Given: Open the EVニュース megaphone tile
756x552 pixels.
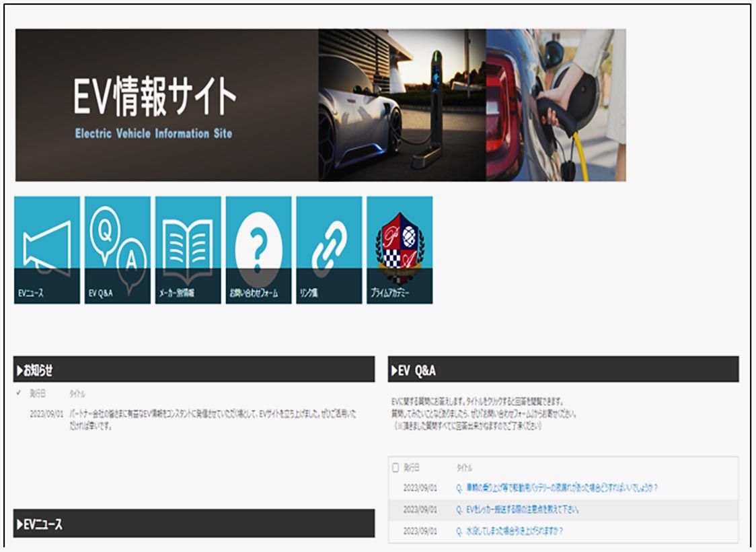Looking at the screenshot, I should [x=46, y=250].
